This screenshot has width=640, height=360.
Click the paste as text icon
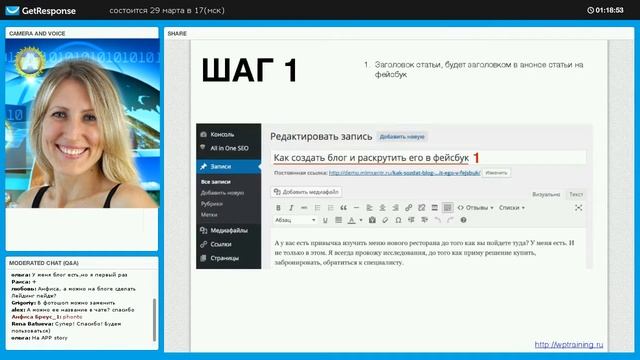click(372, 220)
